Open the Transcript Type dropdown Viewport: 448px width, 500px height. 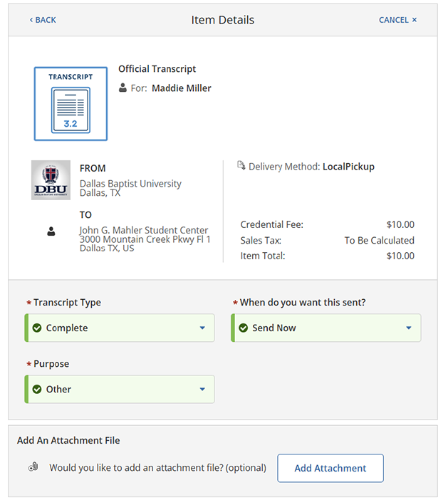[120, 328]
